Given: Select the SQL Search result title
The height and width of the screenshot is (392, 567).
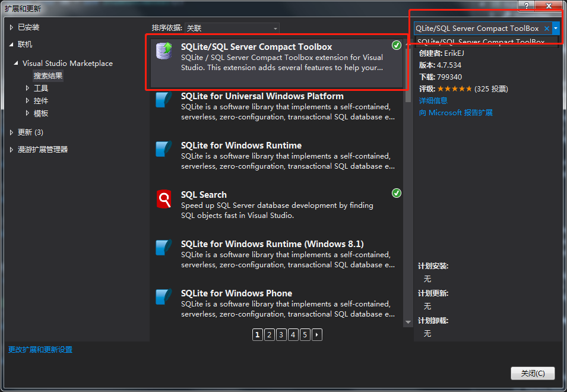Looking at the screenshot, I should coord(204,195).
